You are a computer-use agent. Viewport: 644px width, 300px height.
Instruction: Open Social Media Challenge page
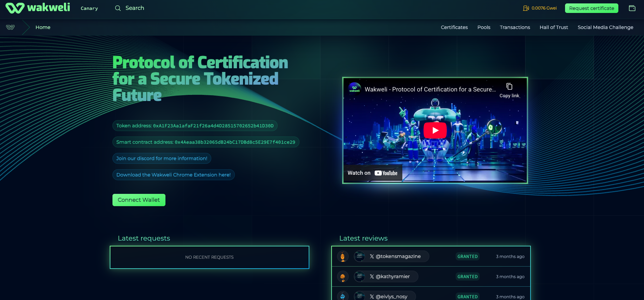click(x=605, y=27)
